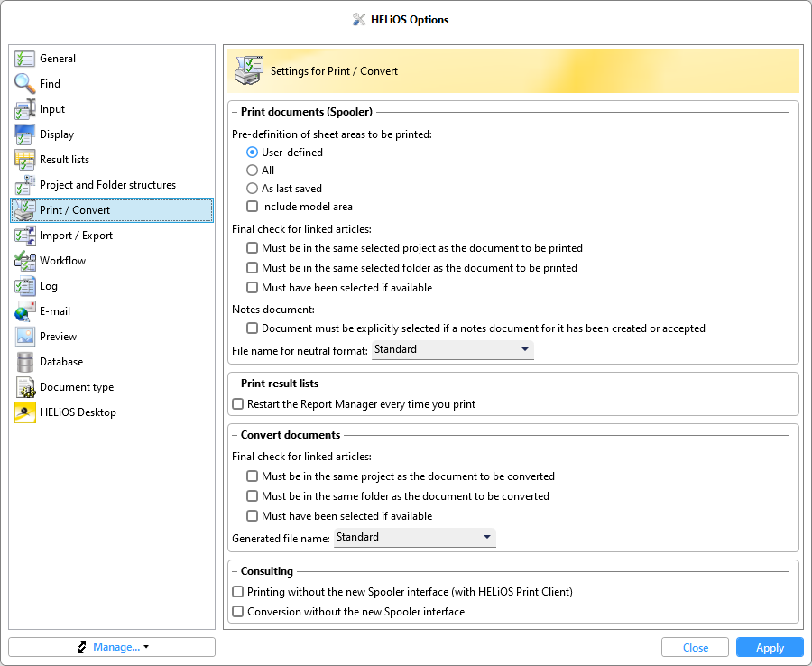Open Preview settings
The width and height of the screenshot is (812, 666).
pyautogui.click(x=112, y=337)
